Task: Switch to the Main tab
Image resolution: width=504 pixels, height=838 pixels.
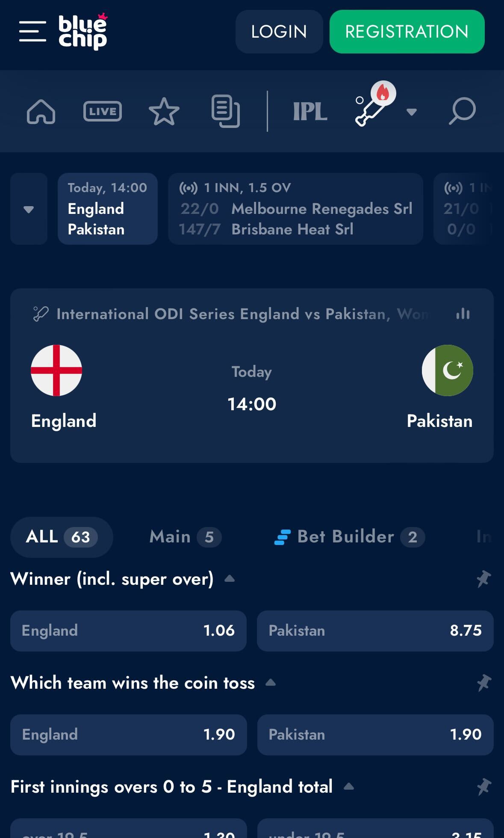Action: tap(183, 537)
